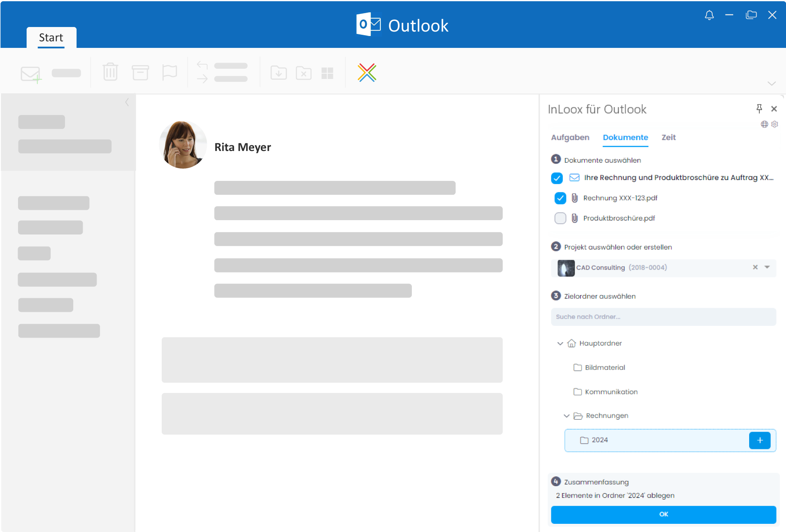Click the summary text 2 Elemente in Ordner
The image size is (786, 532).
[x=615, y=496]
